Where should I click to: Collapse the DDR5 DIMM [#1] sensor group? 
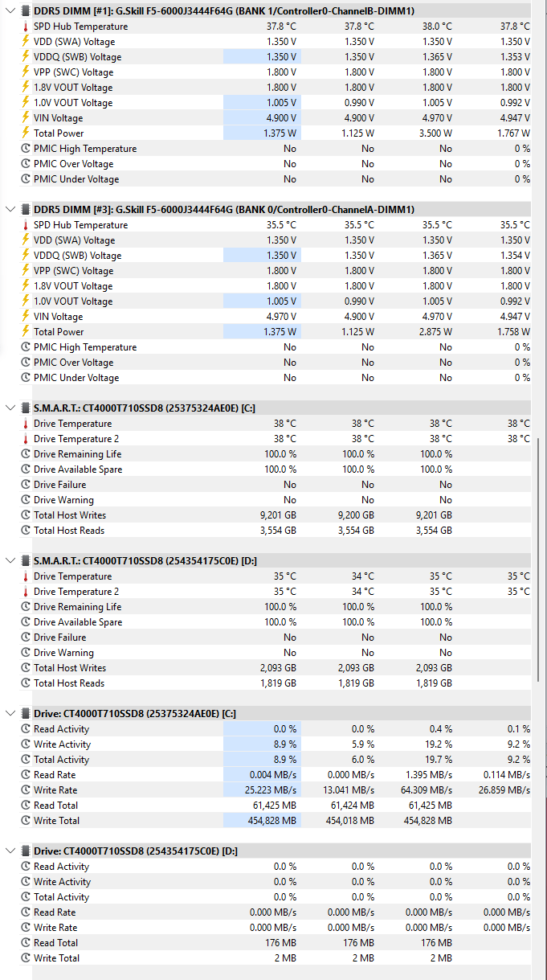(10, 11)
